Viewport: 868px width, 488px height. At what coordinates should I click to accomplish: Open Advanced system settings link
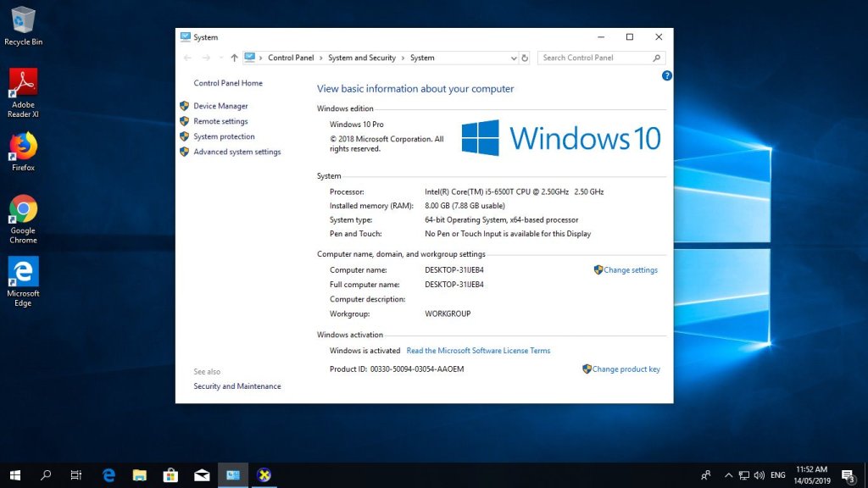[237, 152]
